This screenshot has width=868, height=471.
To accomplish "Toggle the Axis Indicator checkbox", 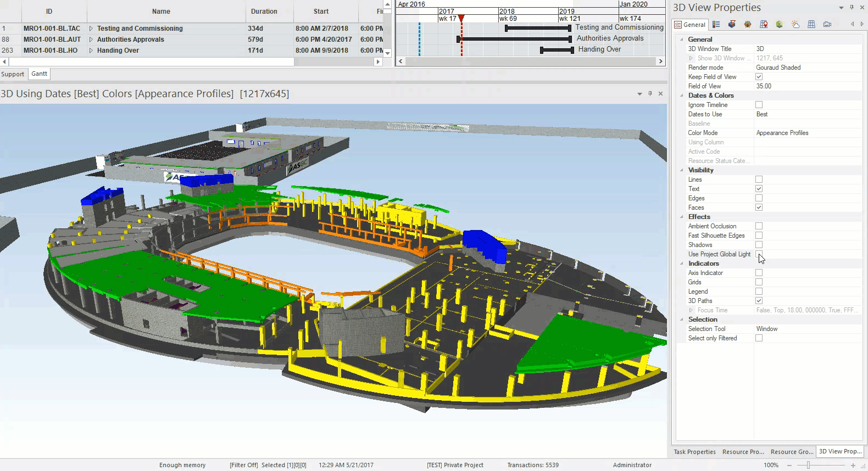I will 759,273.
